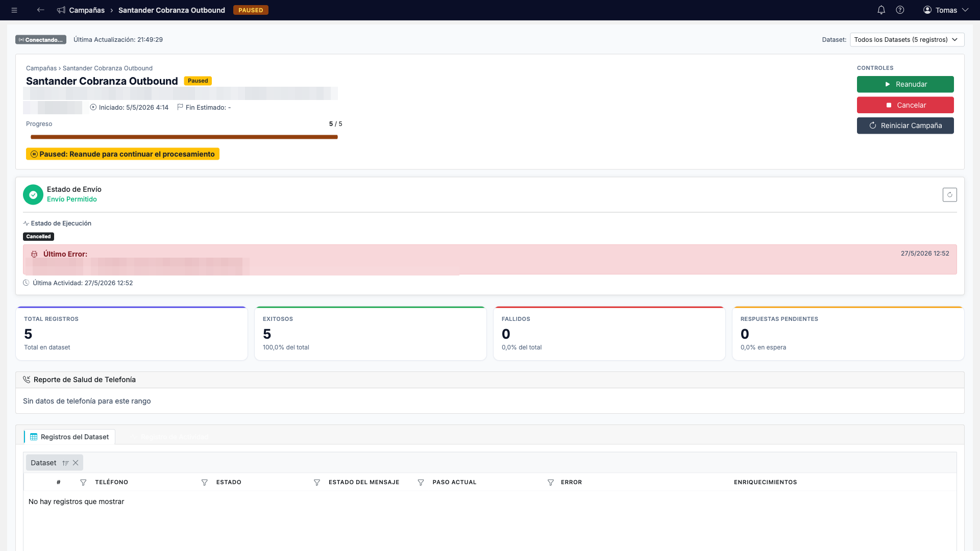Screen dimensions: 980x551
Task: Expand the Tomas account menu chevron
Action: coord(965,10)
